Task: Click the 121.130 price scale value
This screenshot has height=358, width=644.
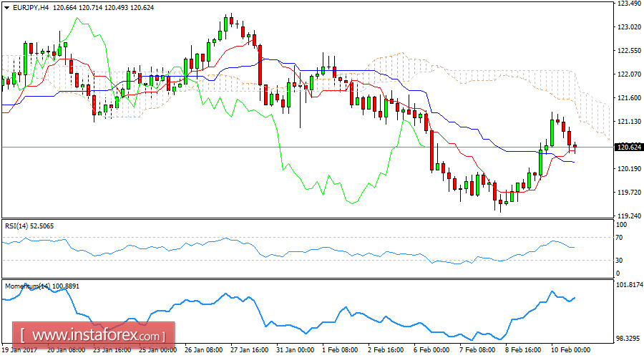Action: point(630,122)
